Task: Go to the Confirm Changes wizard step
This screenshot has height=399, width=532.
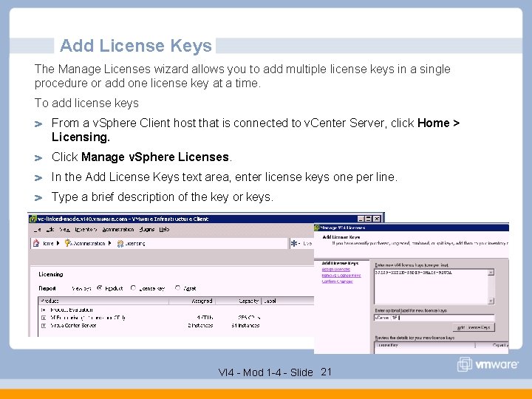Action: tap(337, 282)
